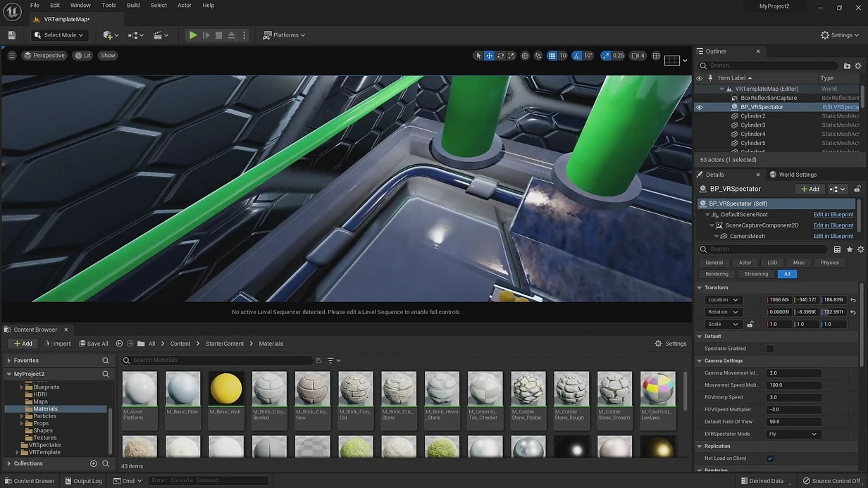This screenshot has height=488, width=868.
Task: Enable the Spectator Enabled checkbox
Action: [x=769, y=349]
